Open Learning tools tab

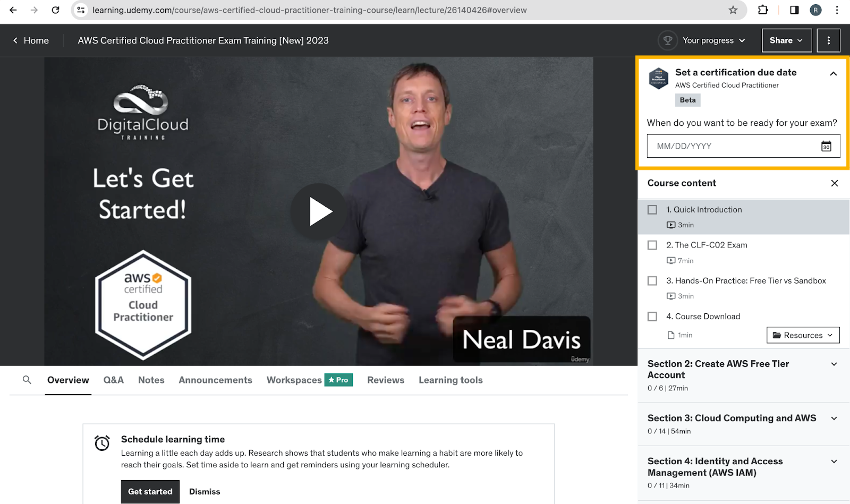coord(450,380)
